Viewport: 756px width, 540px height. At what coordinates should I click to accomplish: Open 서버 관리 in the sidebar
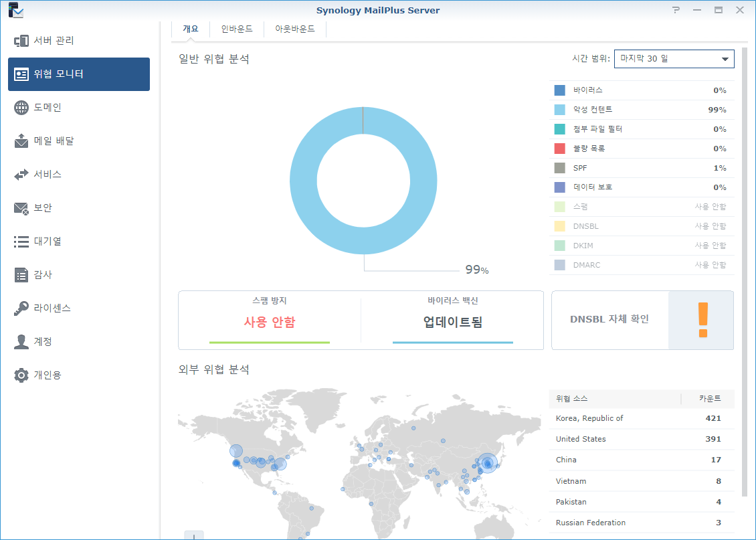(x=79, y=41)
